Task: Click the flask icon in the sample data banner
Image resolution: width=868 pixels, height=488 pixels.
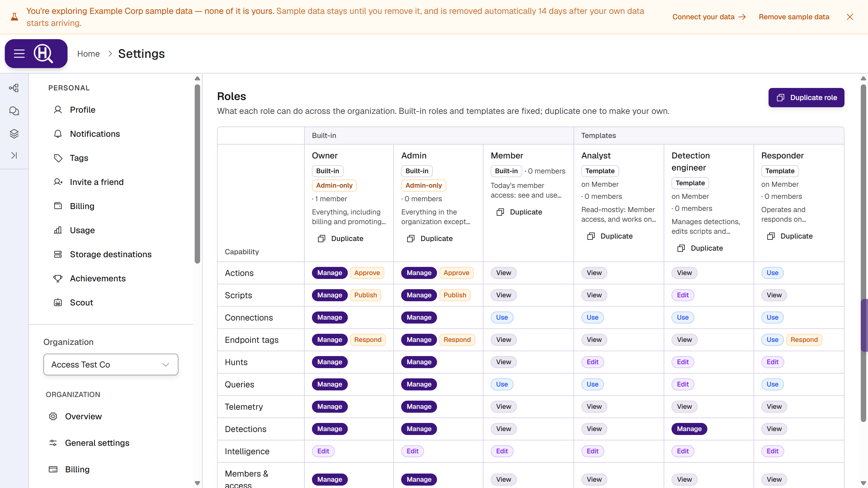Action: [x=14, y=17]
